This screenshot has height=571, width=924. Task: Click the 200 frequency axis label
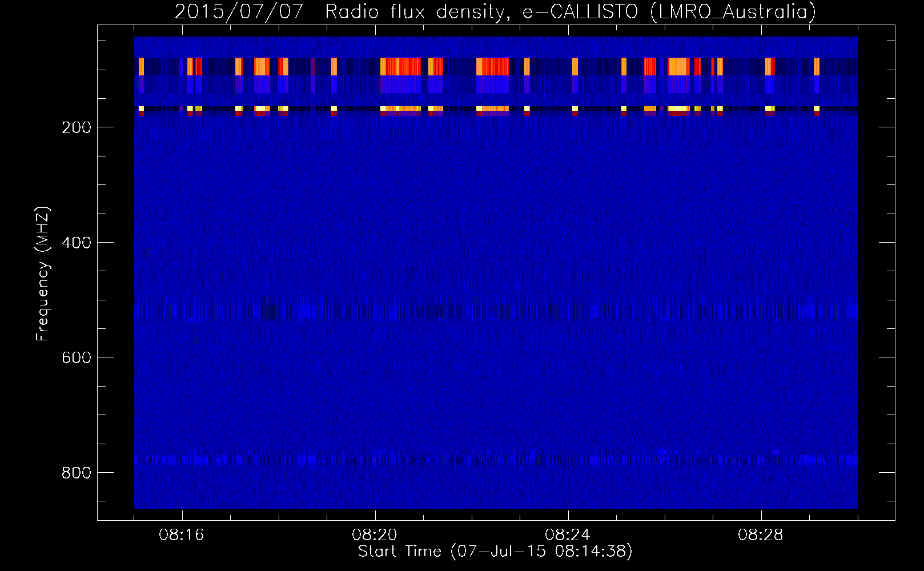coord(76,127)
